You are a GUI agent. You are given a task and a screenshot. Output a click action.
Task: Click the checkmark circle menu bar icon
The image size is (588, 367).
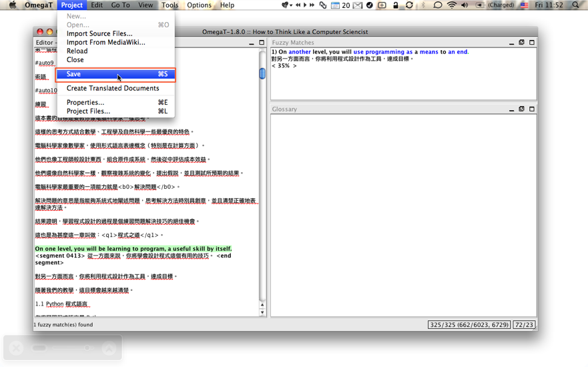[x=369, y=5]
